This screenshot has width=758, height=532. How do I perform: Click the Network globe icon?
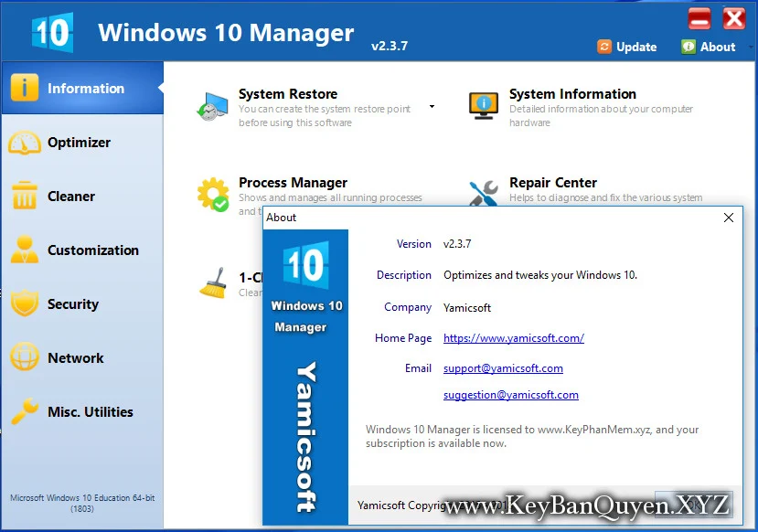[24, 356]
